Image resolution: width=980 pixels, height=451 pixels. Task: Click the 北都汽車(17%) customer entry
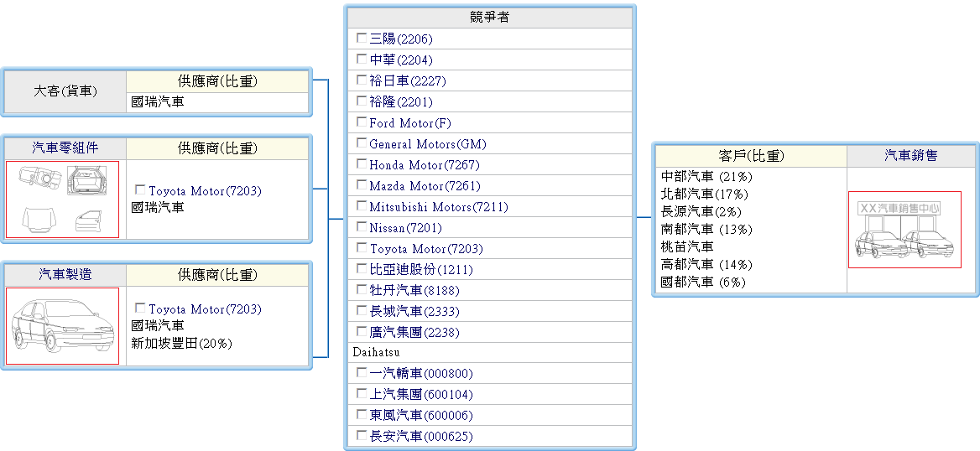tap(705, 194)
